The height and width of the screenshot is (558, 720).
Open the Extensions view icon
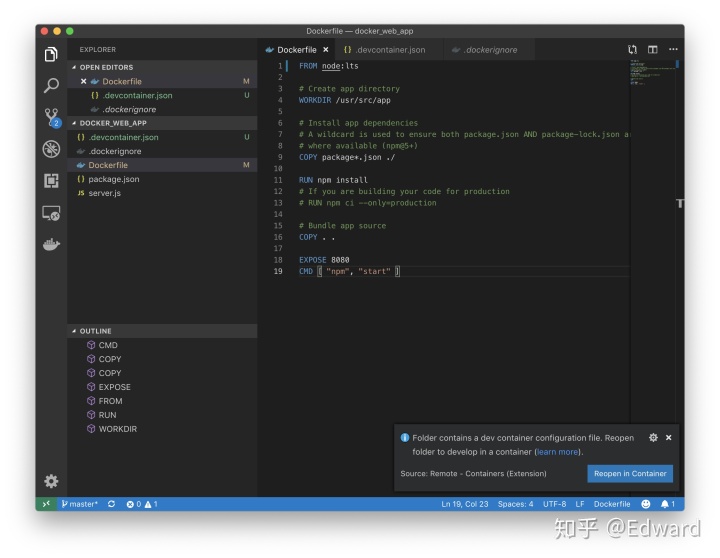(x=51, y=180)
